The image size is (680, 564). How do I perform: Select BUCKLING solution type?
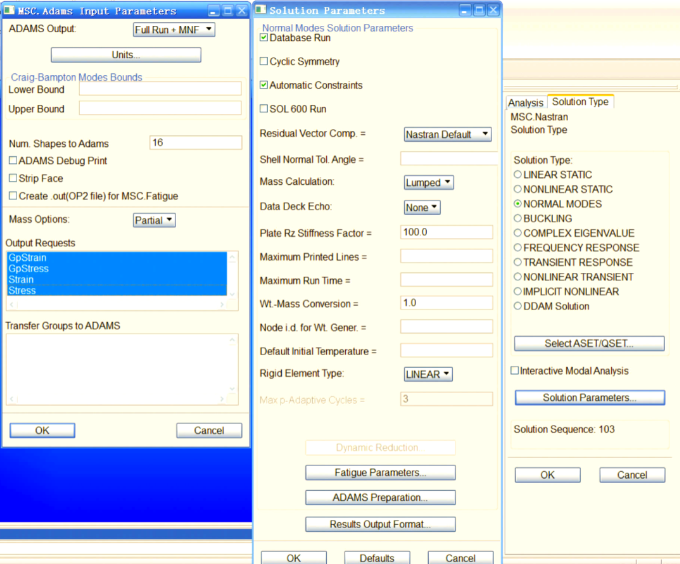517,218
